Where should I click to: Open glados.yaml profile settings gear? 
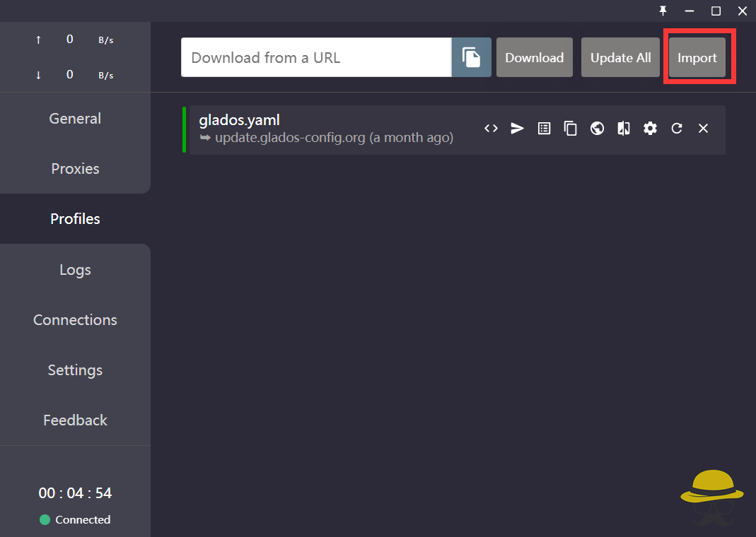point(650,129)
